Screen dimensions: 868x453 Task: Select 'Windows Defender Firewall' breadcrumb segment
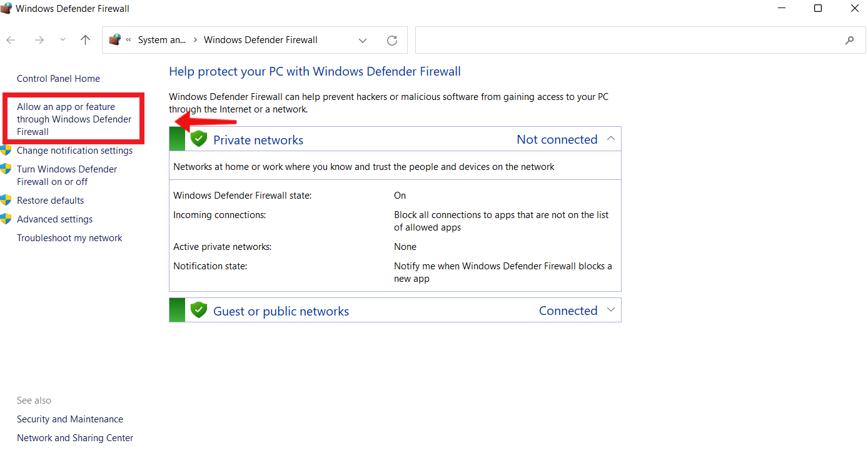click(x=261, y=40)
